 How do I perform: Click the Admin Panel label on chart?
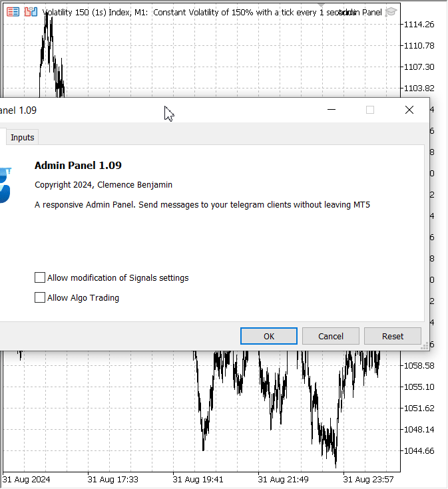pos(361,13)
